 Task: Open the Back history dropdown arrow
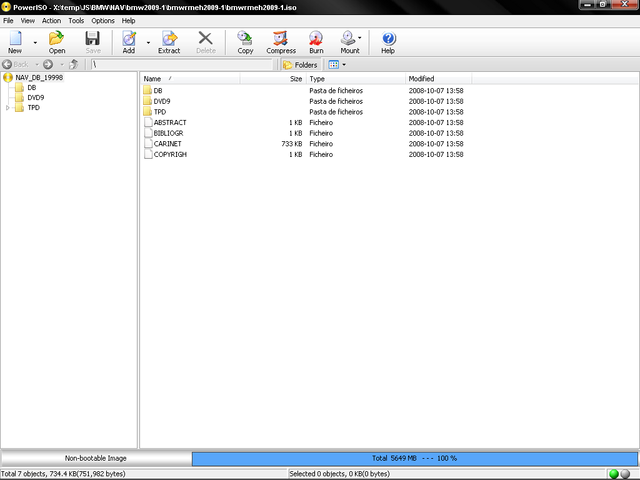click(x=36, y=64)
